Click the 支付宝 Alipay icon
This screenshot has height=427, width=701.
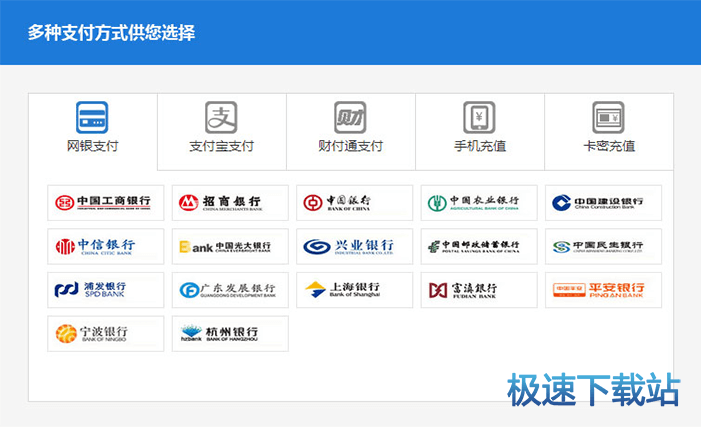221,118
